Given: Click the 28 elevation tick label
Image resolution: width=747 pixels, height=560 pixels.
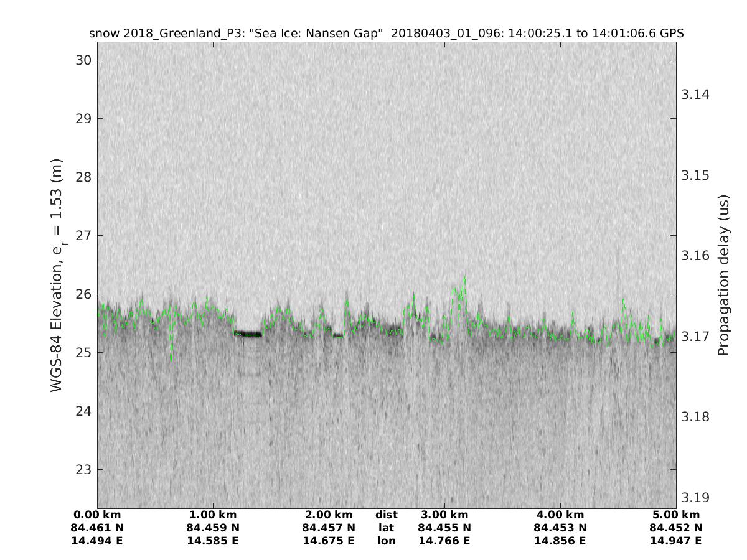Looking at the screenshot, I should coord(83,177).
